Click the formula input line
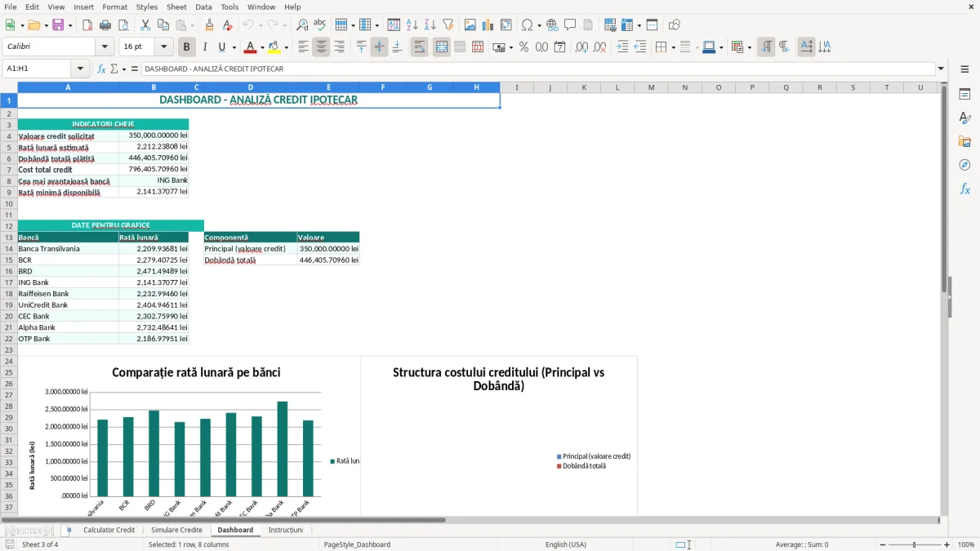 pyautogui.click(x=538, y=69)
